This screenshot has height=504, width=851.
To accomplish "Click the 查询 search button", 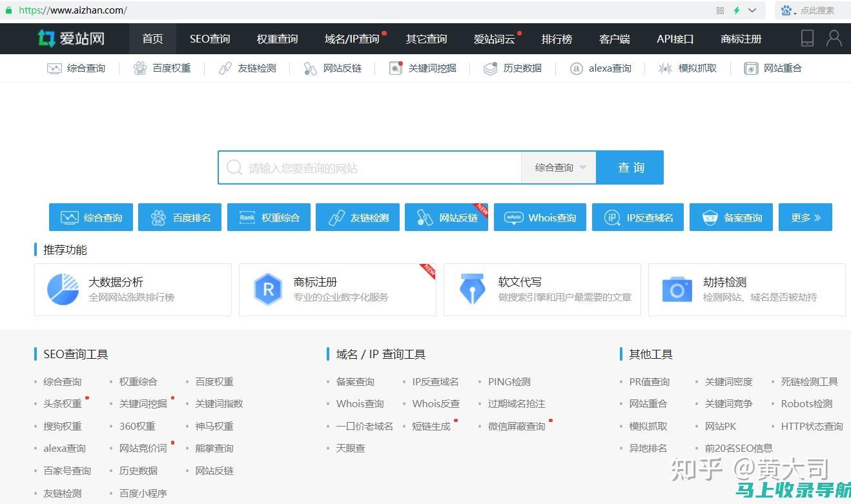I will pyautogui.click(x=630, y=168).
